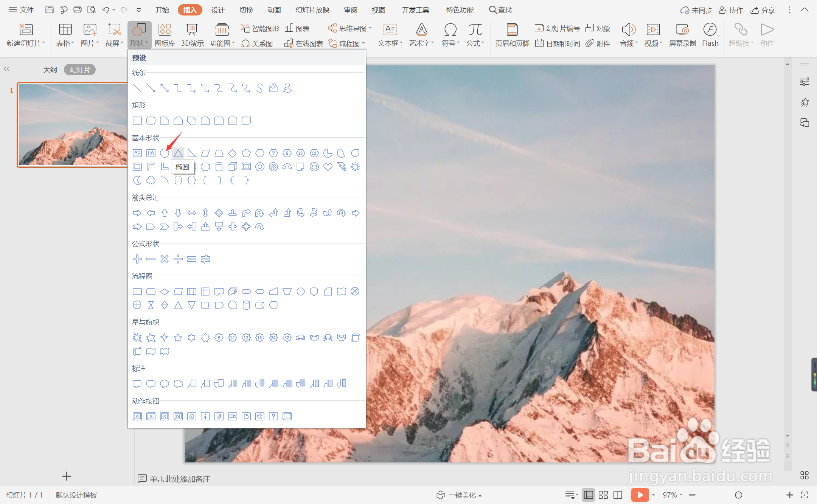Click the save document icon
817x504 pixels.
tap(49, 10)
